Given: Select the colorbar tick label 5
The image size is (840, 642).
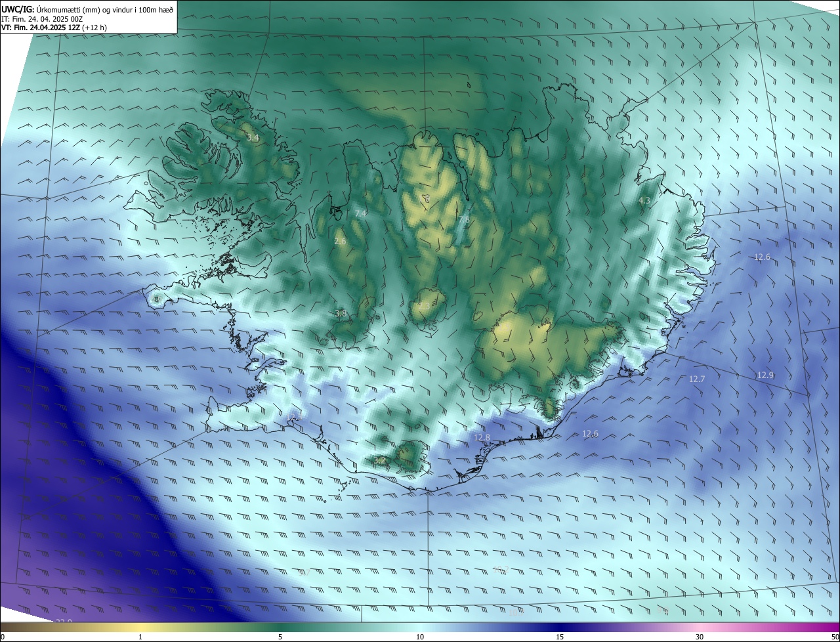Looking at the screenshot, I should (x=280, y=637).
